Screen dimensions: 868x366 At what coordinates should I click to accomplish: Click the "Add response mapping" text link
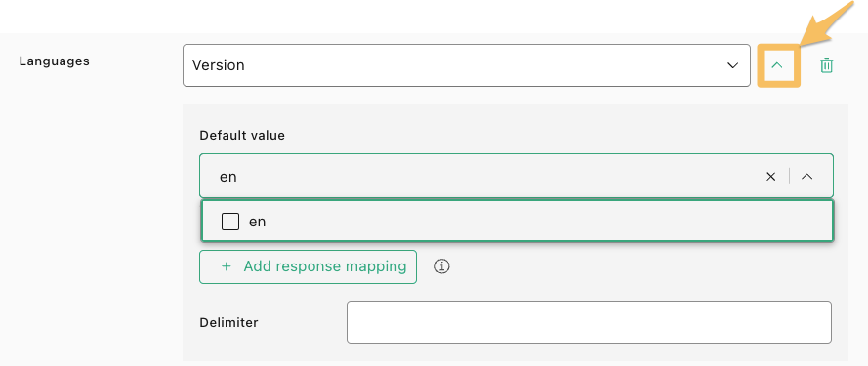point(325,266)
